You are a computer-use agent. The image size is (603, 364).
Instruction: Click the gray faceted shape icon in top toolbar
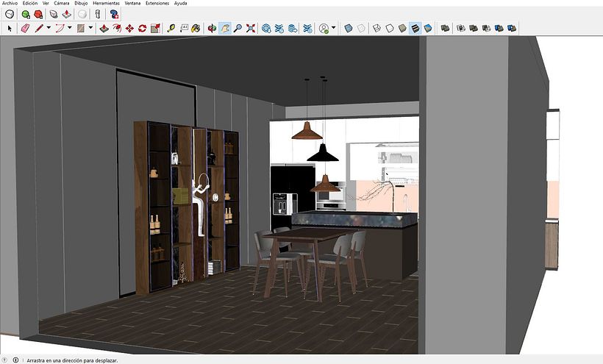[54, 14]
